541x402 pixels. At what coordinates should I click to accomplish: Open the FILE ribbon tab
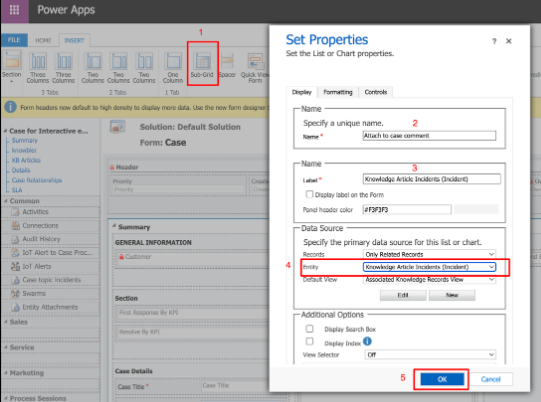point(14,40)
